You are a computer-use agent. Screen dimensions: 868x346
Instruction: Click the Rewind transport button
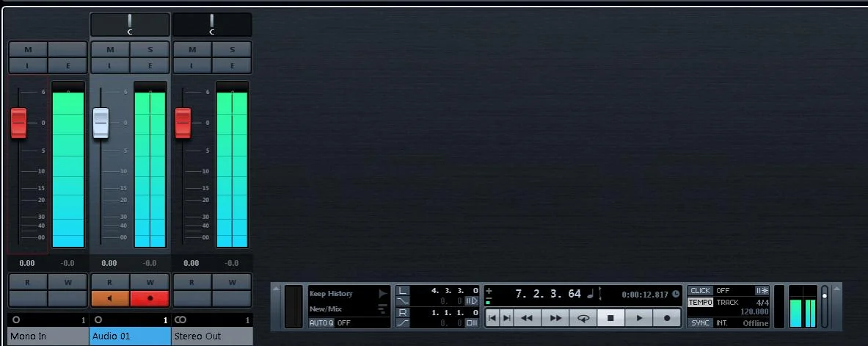(x=527, y=318)
